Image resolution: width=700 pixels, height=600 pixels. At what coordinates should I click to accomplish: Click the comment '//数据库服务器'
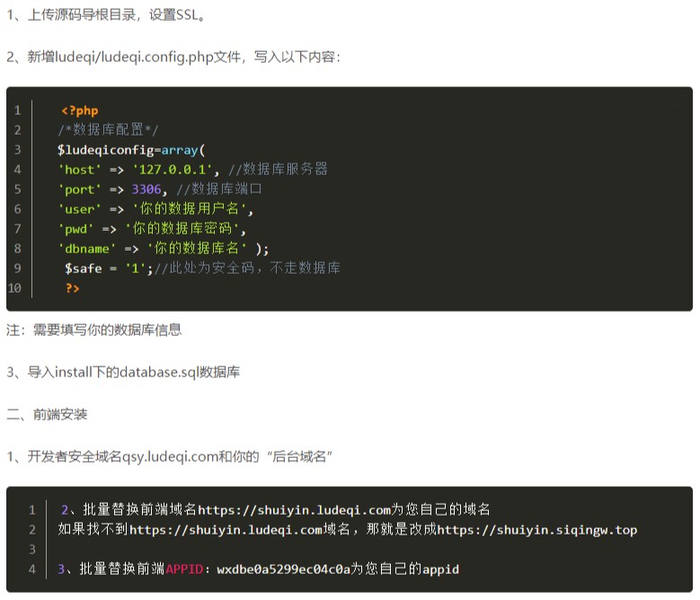coord(279,169)
